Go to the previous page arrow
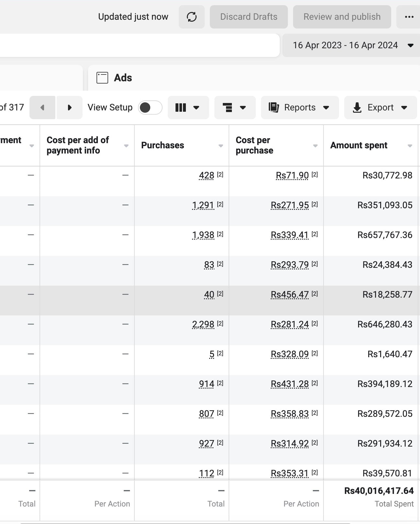 tap(42, 108)
